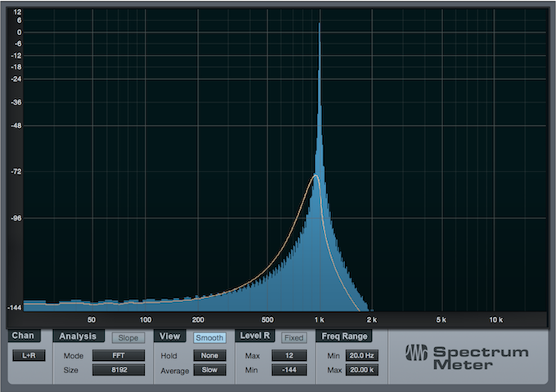Click the Size label in the Analysis section

pyautogui.click(x=70, y=371)
